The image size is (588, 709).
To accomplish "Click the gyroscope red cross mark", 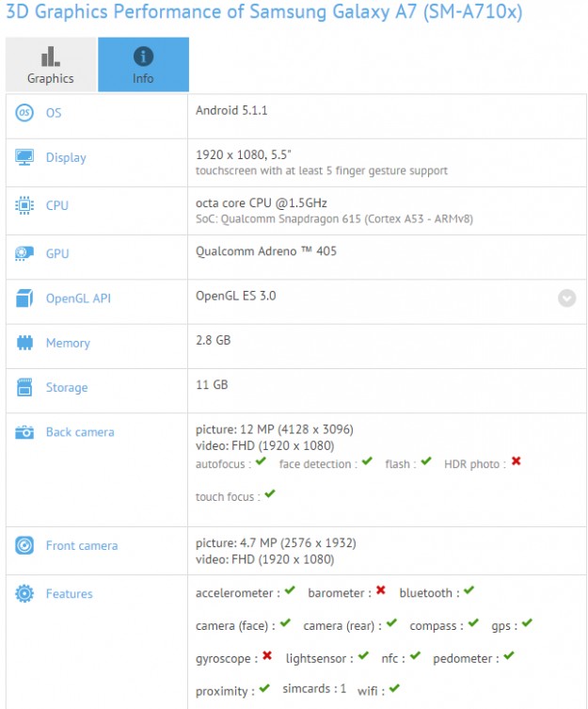I will click(x=267, y=656).
